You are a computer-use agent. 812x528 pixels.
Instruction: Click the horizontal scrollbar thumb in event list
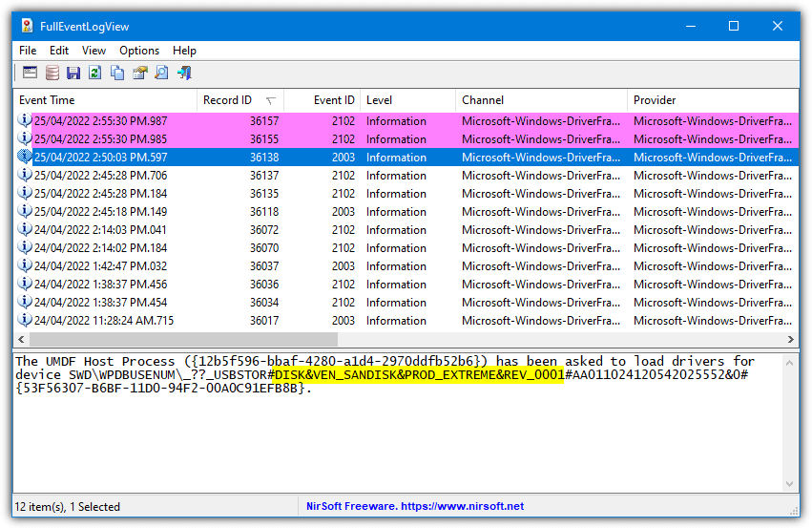183,339
